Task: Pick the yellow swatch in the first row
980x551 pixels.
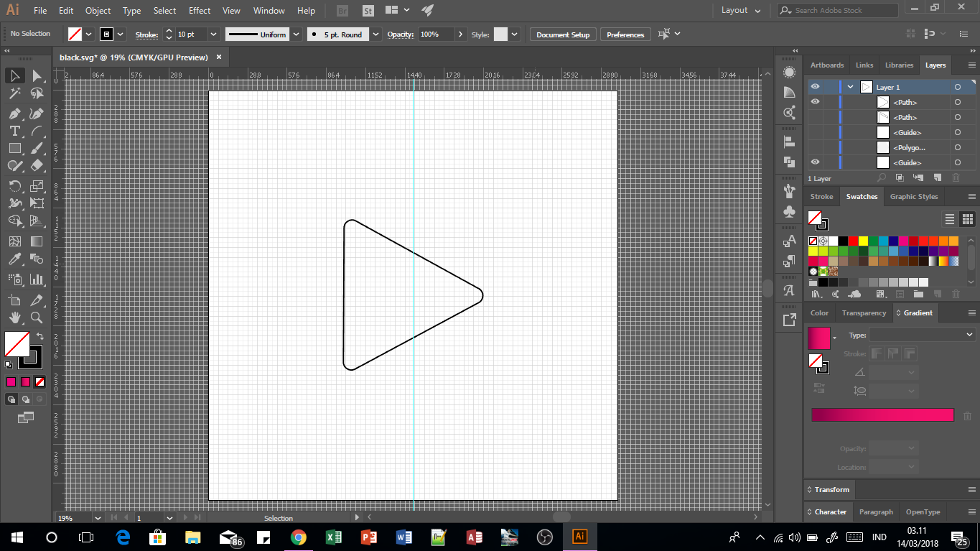Action: tap(864, 241)
